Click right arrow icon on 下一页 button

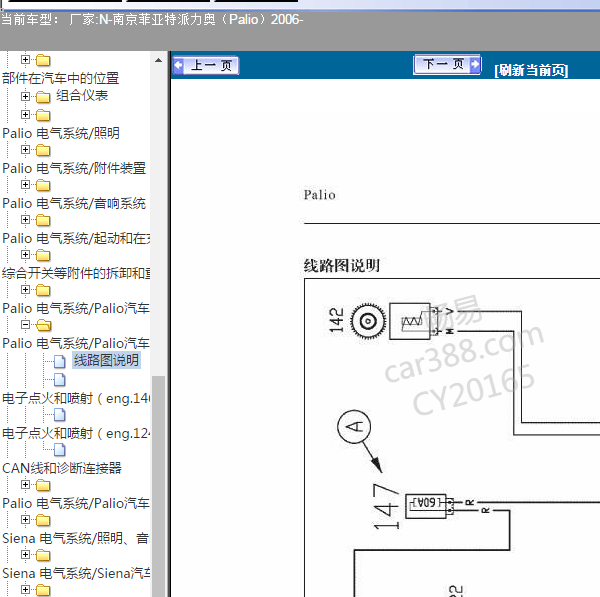pos(474,64)
